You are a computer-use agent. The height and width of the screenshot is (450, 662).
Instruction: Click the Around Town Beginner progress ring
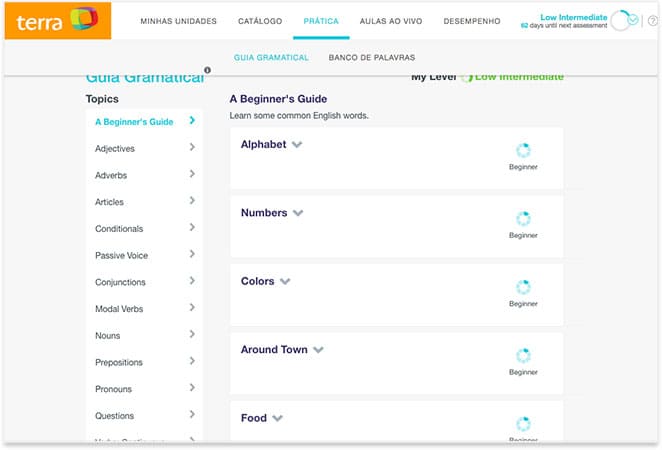pos(523,355)
